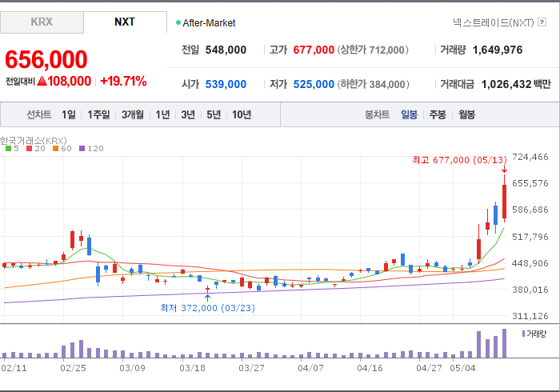Click the 봉차트 label
The image size is (560, 392).
pyautogui.click(x=377, y=114)
